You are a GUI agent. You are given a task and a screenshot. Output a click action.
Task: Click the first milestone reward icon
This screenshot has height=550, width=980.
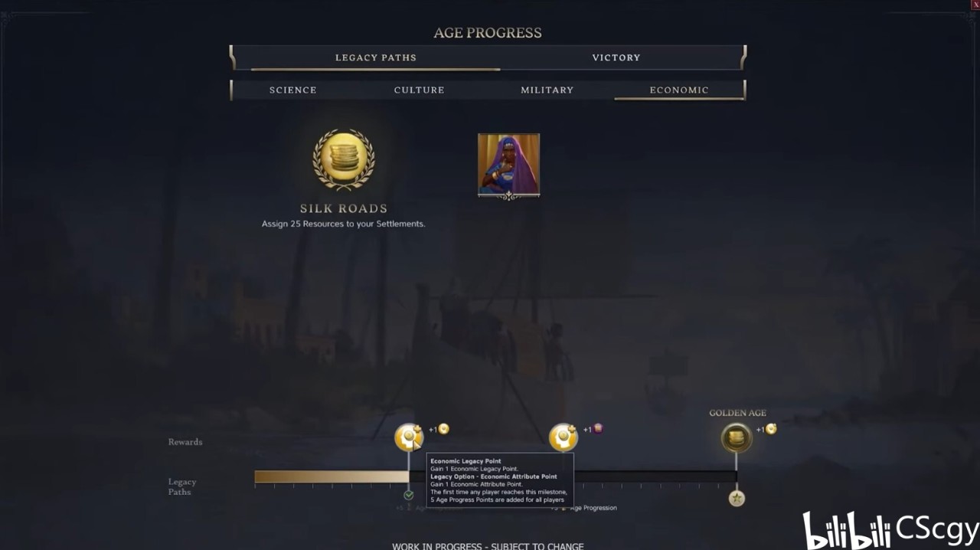coord(409,437)
